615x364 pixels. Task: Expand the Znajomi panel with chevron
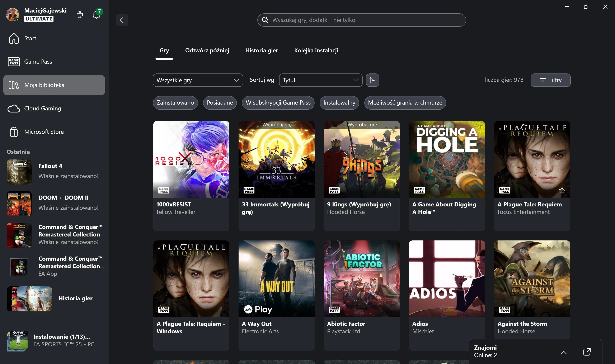[563, 353]
